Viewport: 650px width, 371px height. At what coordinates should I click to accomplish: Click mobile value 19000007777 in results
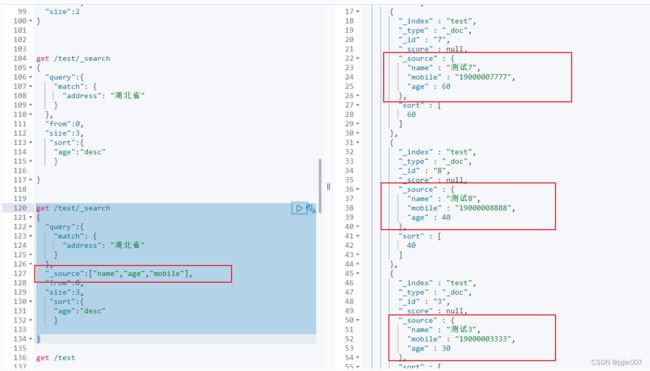(x=483, y=77)
